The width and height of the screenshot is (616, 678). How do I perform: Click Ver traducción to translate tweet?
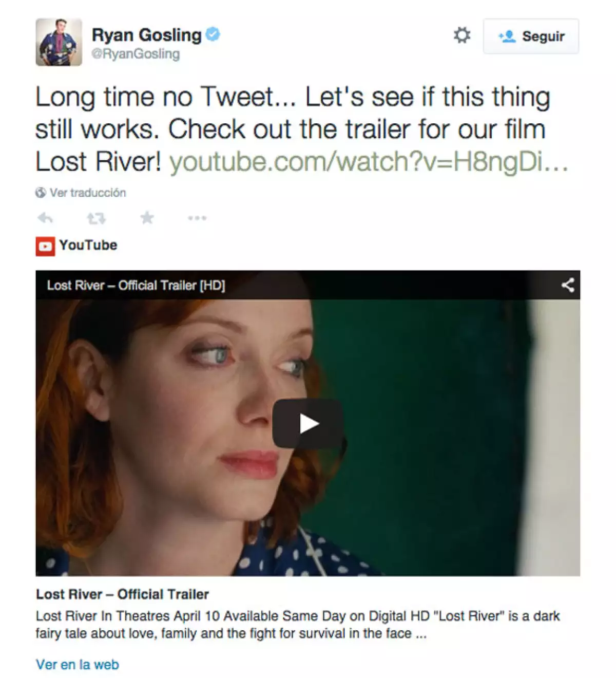click(x=88, y=193)
